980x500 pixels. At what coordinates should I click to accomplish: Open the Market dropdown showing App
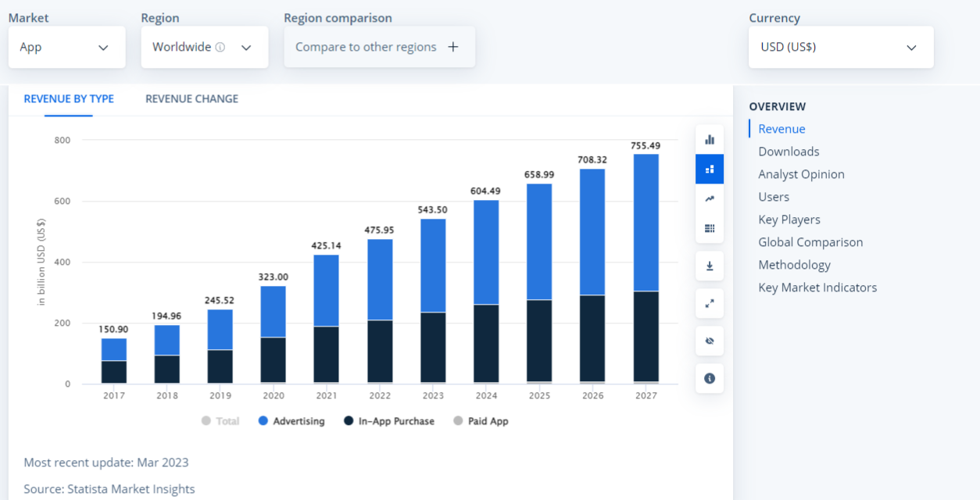[x=66, y=47]
